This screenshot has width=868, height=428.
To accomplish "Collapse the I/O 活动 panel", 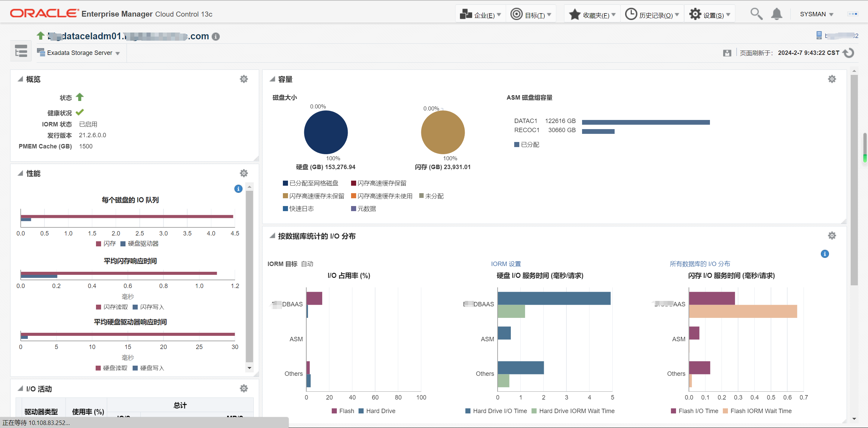I will pos(20,388).
